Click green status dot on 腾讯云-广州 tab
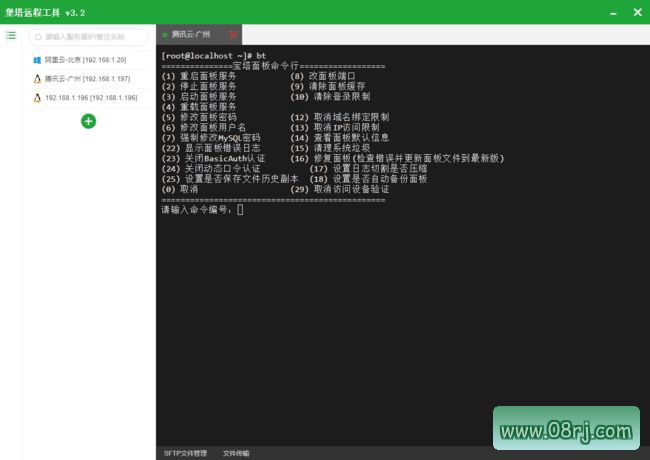 (x=165, y=35)
